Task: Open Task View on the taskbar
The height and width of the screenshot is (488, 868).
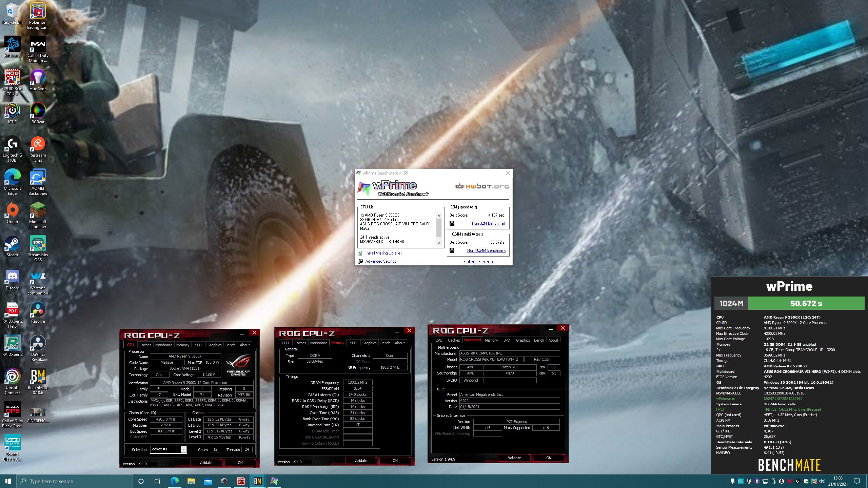Action: click(157, 481)
